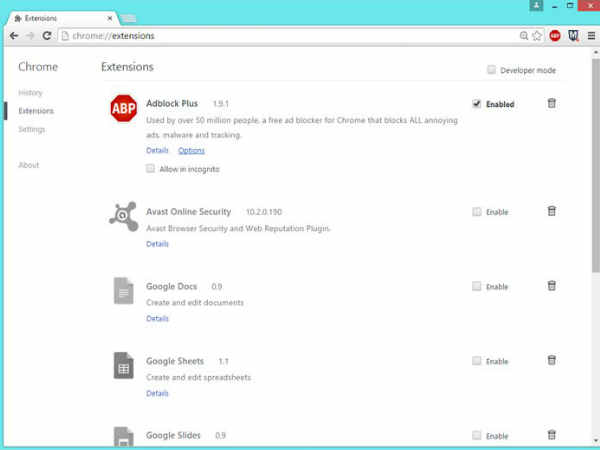Screen dimensions: 600x450
Task: Click the browser back arrow
Action: 14,36
